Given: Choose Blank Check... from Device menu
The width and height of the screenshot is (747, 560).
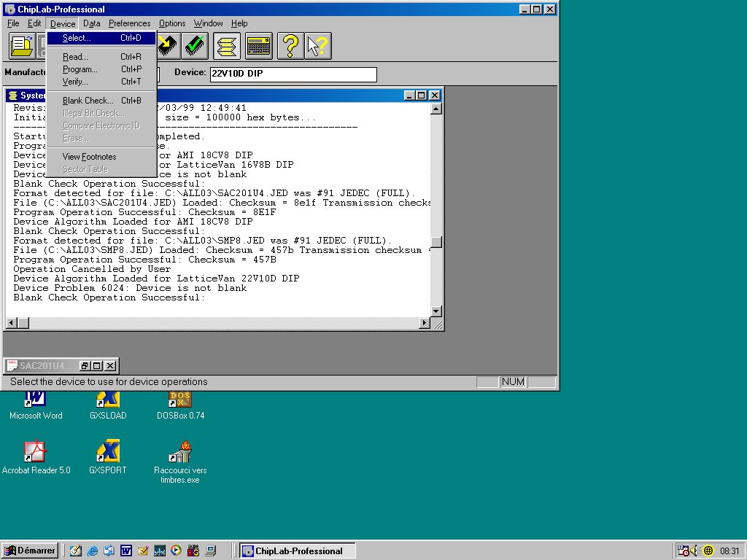Looking at the screenshot, I should 101,101.
